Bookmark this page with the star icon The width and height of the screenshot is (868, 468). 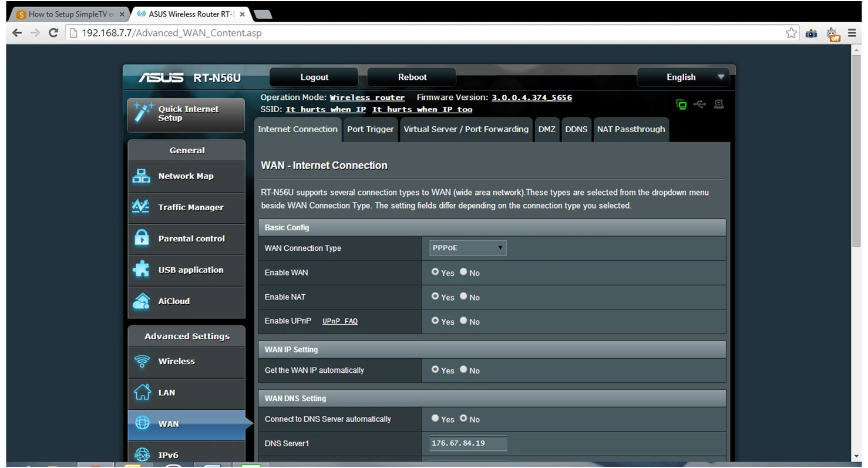point(791,33)
